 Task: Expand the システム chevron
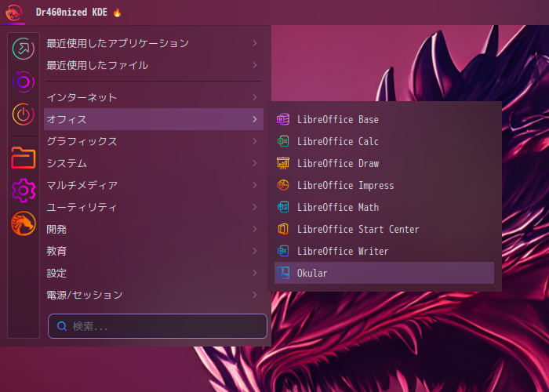click(x=255, y=163)
